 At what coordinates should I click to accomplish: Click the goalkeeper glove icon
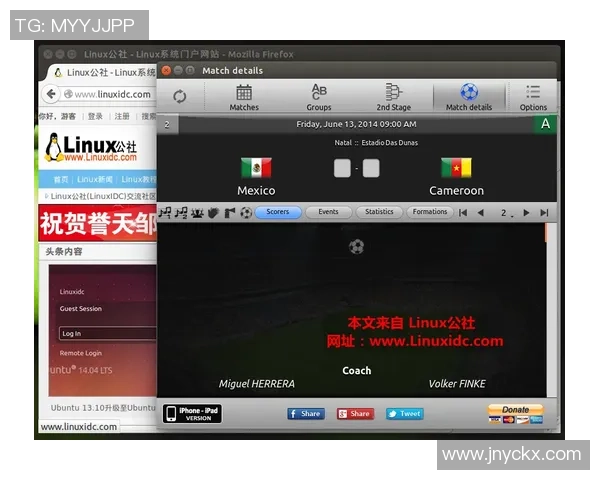pyautogui.click(x=213, y=213)
